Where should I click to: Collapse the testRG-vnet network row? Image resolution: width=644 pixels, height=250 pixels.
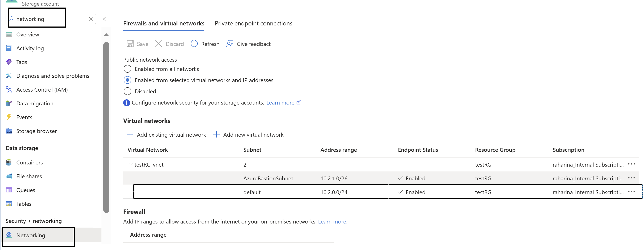coord(130,164)
